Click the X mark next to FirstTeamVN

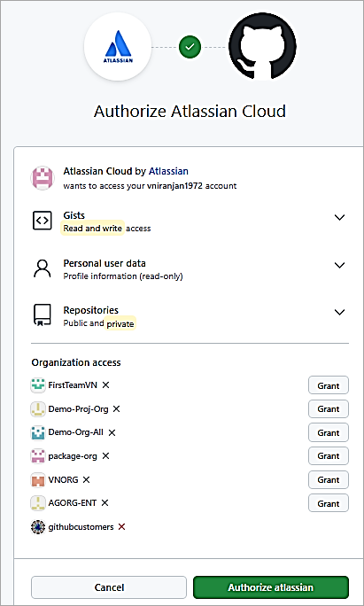click(105, 385)
